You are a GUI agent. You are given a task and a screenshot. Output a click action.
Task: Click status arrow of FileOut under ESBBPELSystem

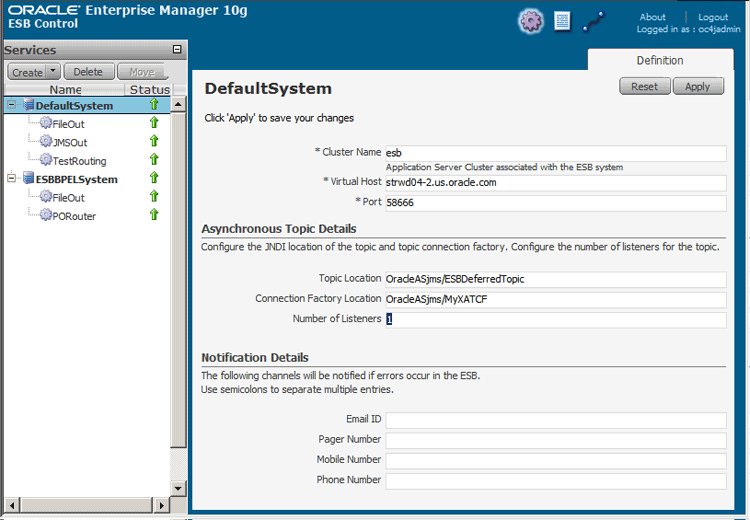pyautogui.click(x=154, y=196)
